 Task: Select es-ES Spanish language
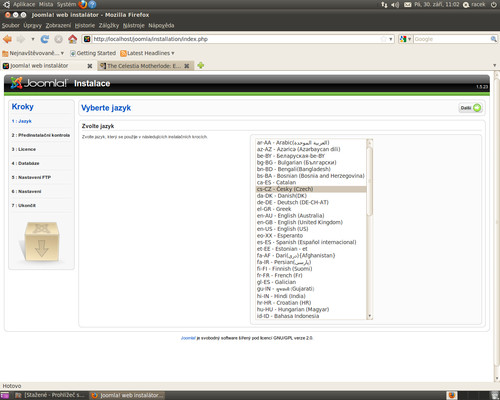[x=311, y=242]
